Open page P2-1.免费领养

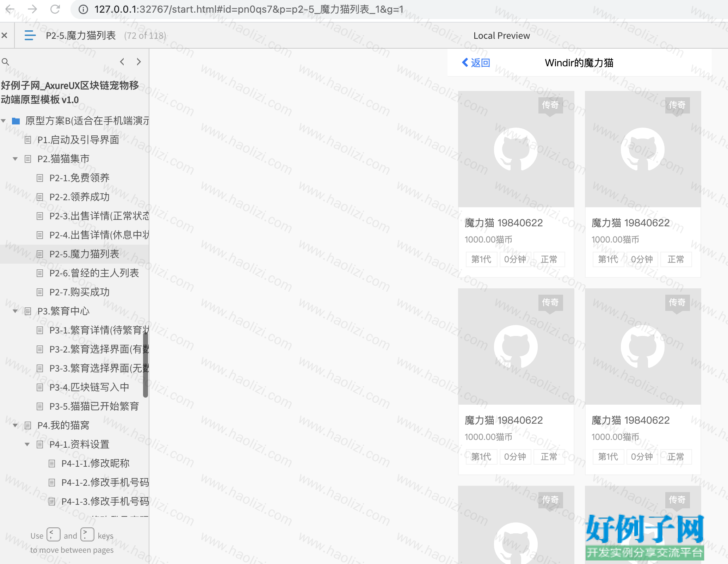[80, 178]
